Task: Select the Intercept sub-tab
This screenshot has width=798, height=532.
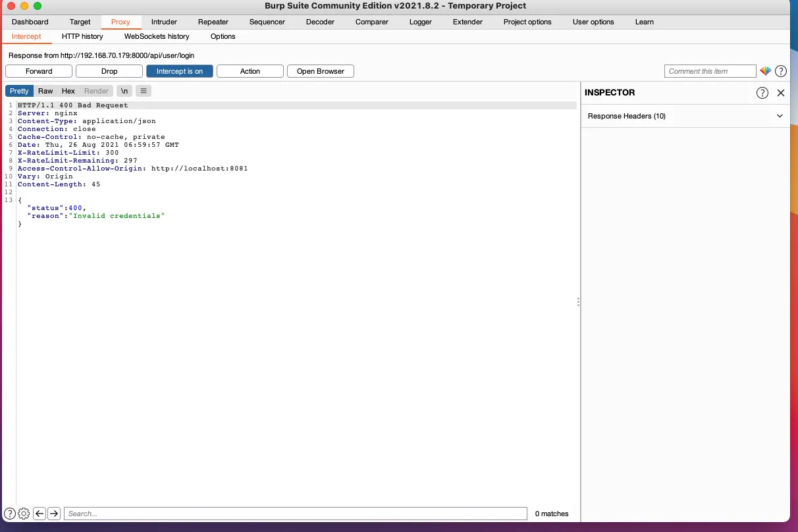Action: [26, 36]
